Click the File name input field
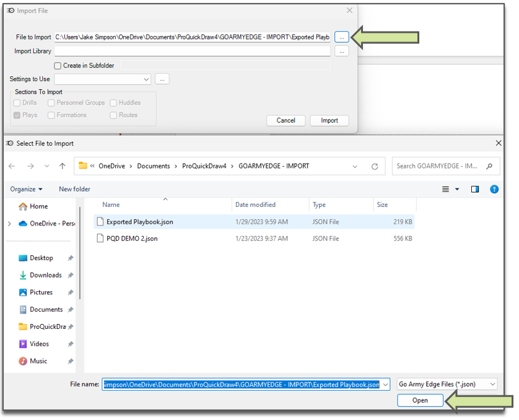The width and height of the screenshot is (519, 420). point(242,385)
